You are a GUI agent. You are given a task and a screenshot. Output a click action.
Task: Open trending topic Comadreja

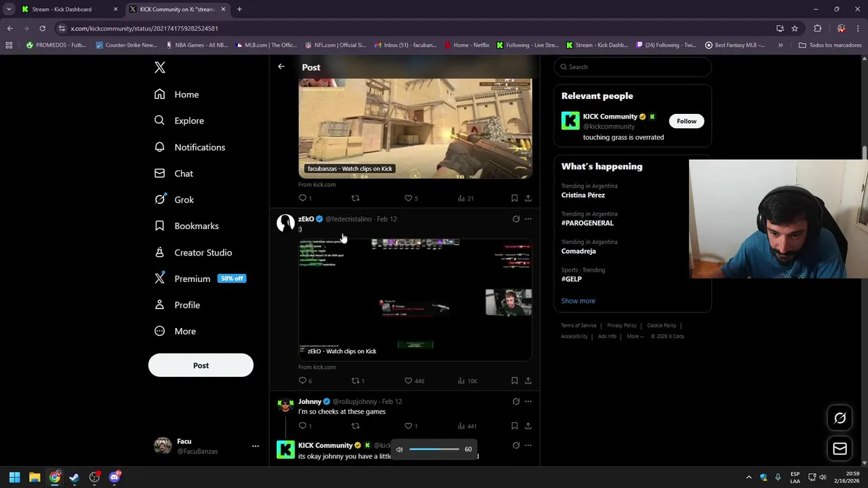[x=578, y=251]
